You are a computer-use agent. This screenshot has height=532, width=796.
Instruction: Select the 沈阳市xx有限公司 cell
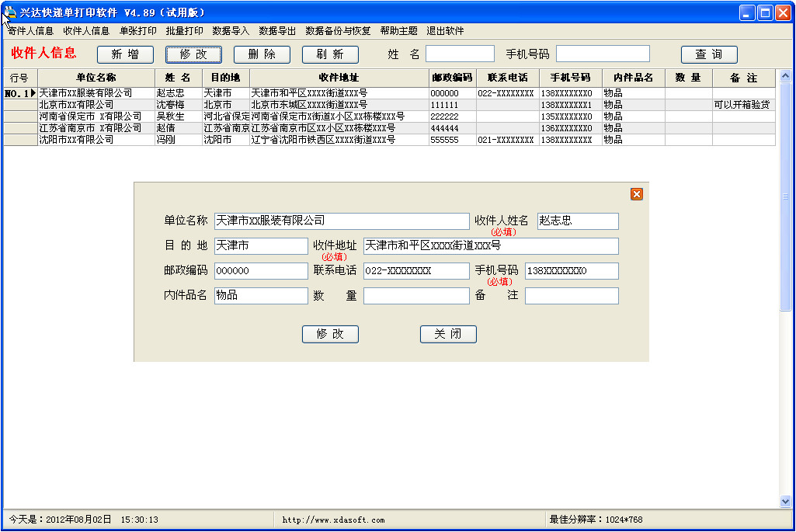pos(96,140)
